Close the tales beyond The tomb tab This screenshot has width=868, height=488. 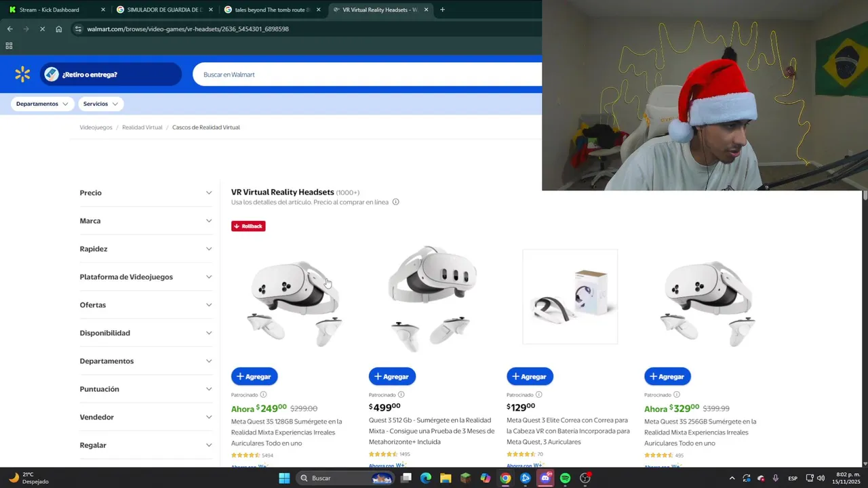click(318, 9)
